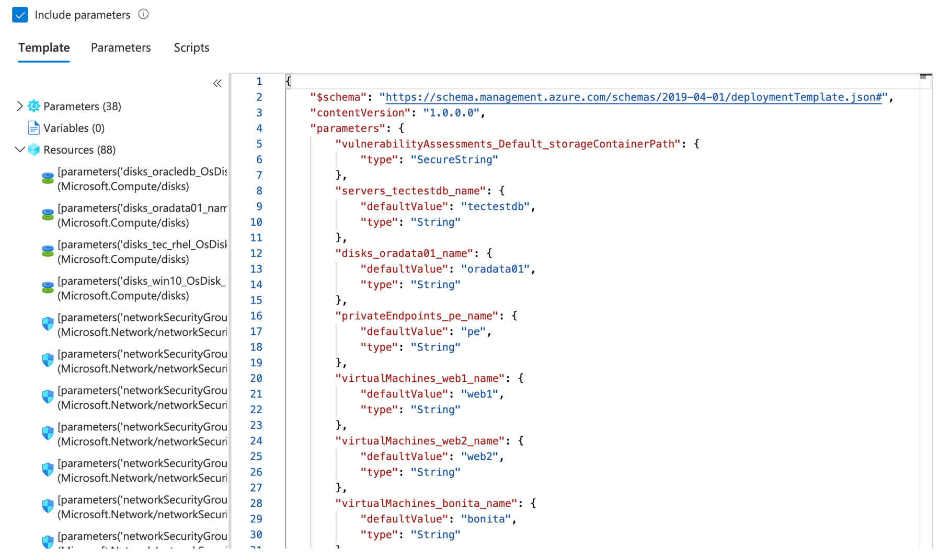Click the "vulnerabilityAssessments_Default_storageContainerPath" key
This screenshot has height=560, width=939.
508,144
